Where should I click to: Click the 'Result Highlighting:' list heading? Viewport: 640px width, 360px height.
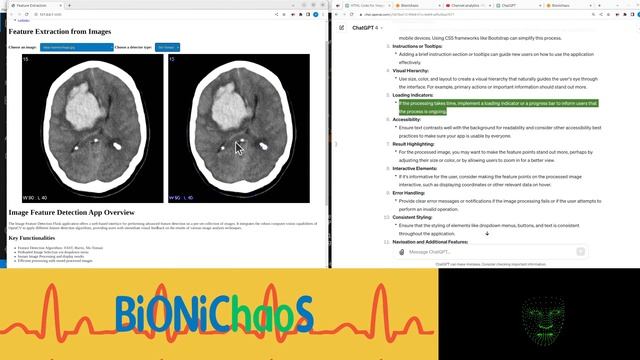(413, 144)
